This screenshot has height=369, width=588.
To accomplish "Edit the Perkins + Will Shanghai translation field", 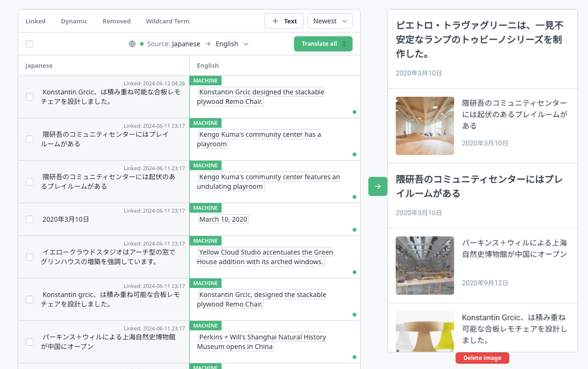I will 262,342.
